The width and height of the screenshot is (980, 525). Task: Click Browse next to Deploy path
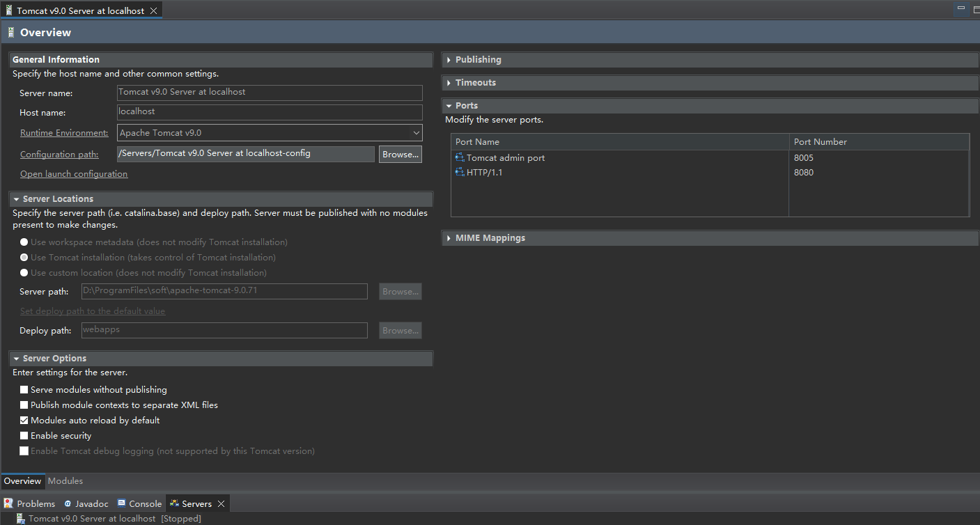click(x=400, y=331)
